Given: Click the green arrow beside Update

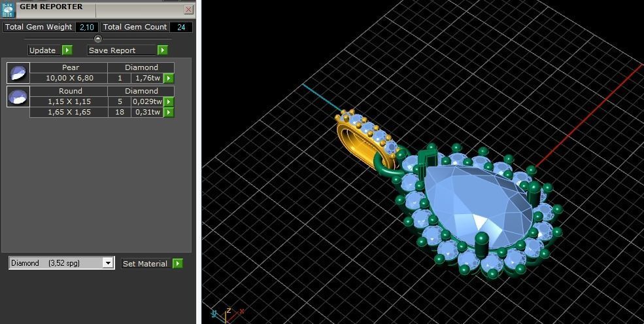Looking at the screenshot, I should 67,50.
